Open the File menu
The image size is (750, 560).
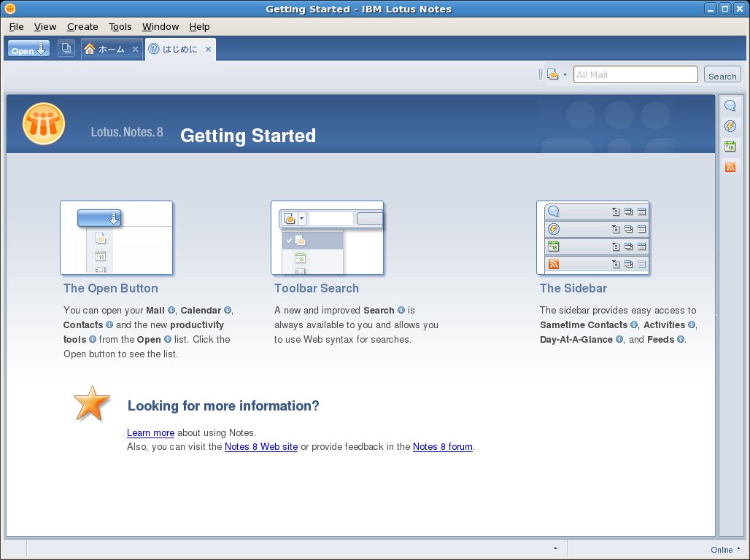16,27
